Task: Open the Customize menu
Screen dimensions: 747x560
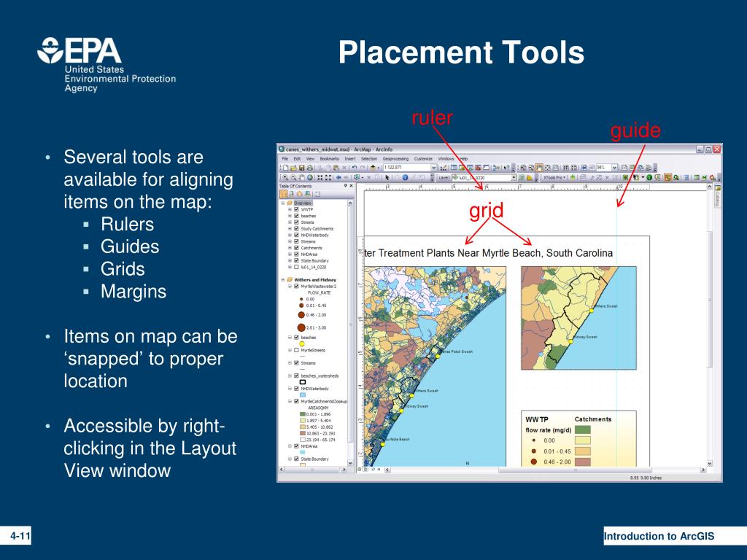Action: pos(423,158)
